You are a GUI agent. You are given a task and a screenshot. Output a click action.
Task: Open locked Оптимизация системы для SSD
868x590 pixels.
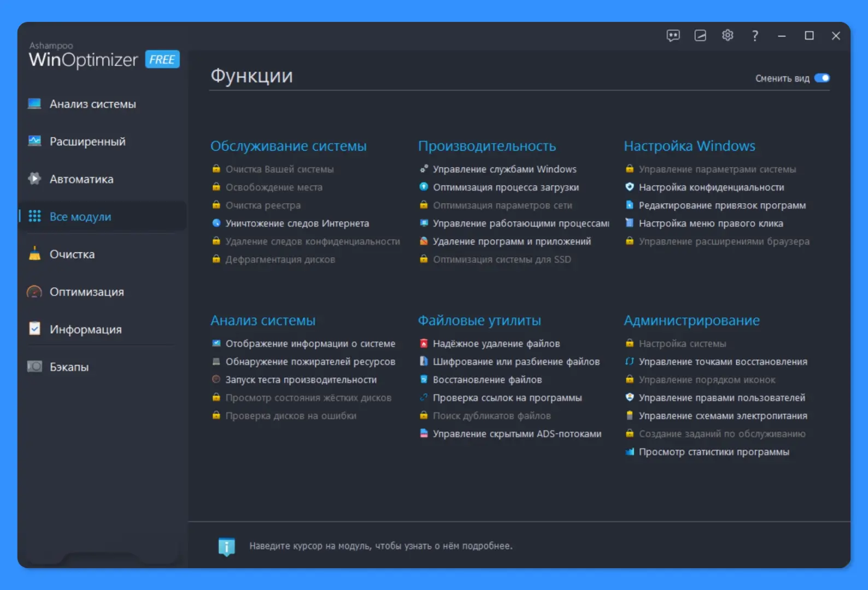tap(502, 259)
